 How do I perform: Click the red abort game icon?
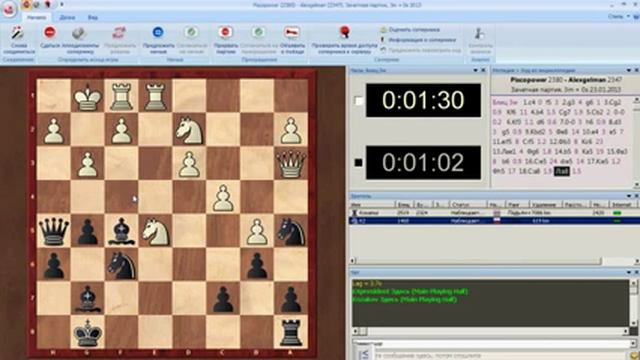click(x=225, y=32)
